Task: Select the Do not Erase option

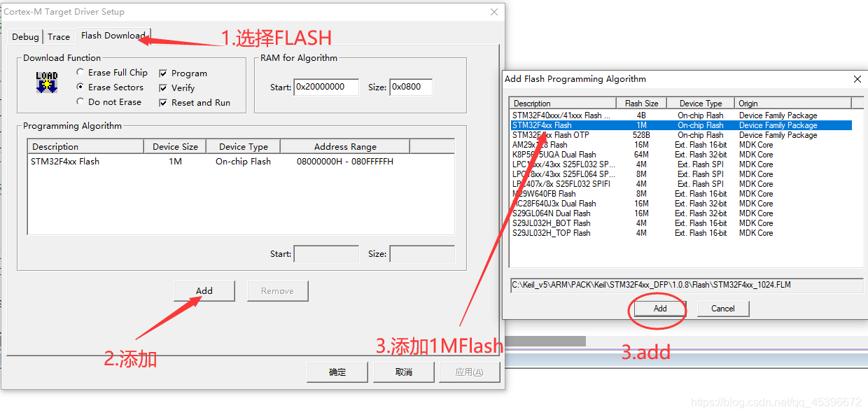Action: pyautogui.click(x=108, y=101)
